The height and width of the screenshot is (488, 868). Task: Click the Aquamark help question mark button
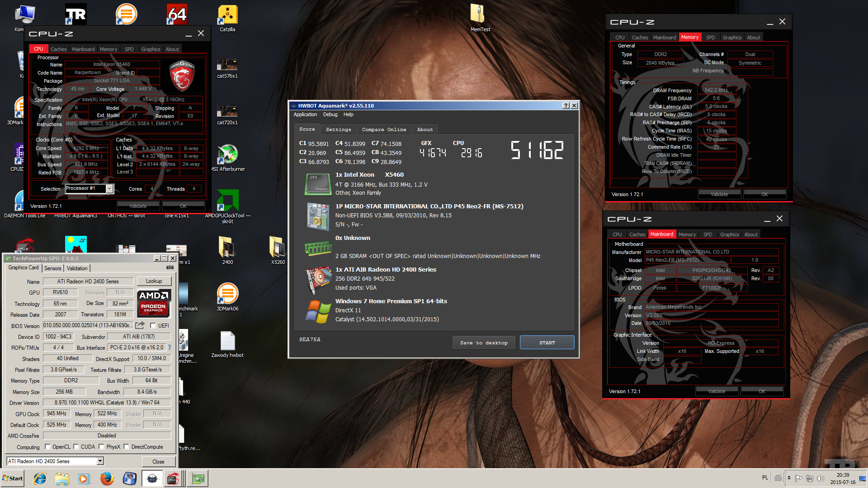566,106
